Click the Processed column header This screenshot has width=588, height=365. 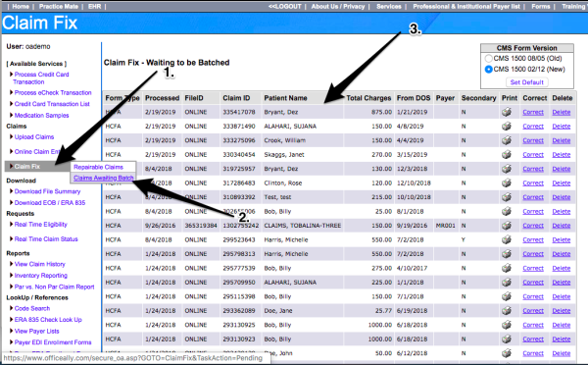pos(163,98)
